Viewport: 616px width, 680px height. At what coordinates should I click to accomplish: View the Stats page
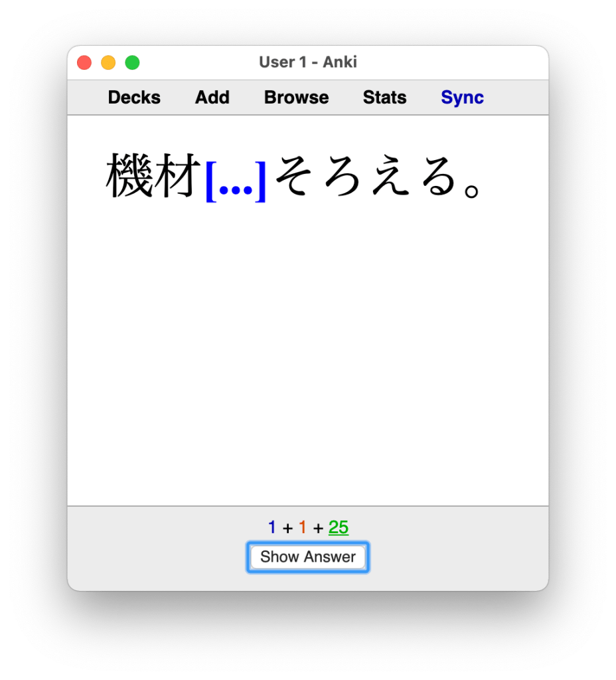pyautogui.click(x=384, y=97)
